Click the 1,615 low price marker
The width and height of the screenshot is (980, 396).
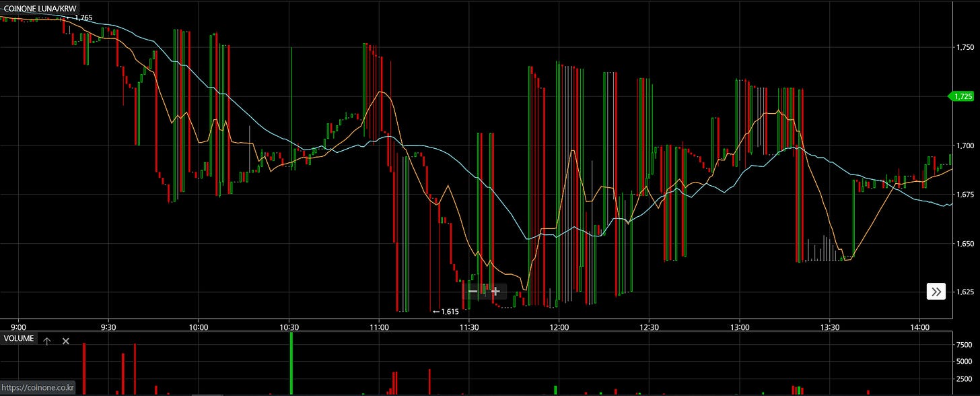point(446,312)
